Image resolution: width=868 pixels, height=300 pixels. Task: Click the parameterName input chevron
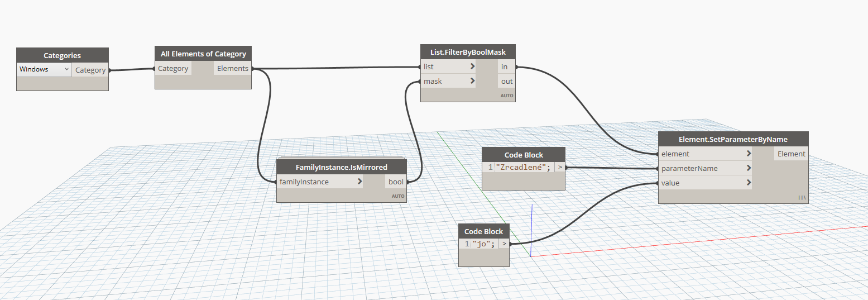click(748, 168)
